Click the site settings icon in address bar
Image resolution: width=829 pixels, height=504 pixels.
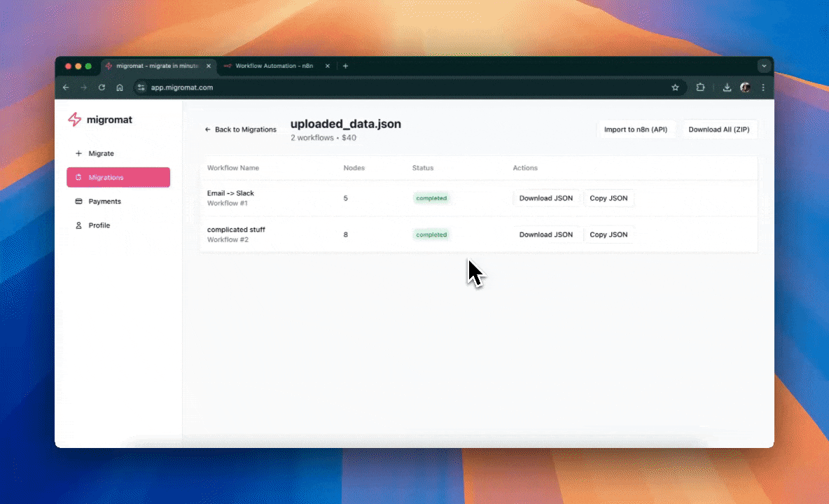coord(141,87)
